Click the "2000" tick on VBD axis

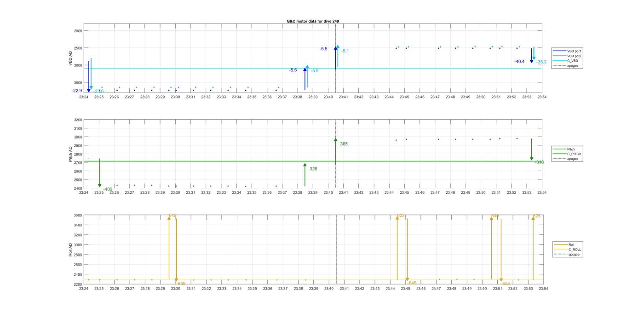pyautogui.click(x=78, y=31)
